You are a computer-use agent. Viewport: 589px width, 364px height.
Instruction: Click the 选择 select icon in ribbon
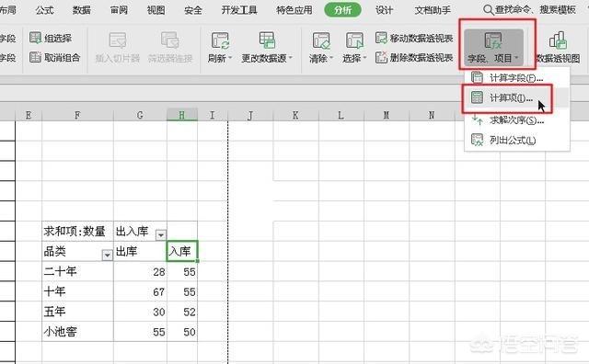(x=354, y=40)
